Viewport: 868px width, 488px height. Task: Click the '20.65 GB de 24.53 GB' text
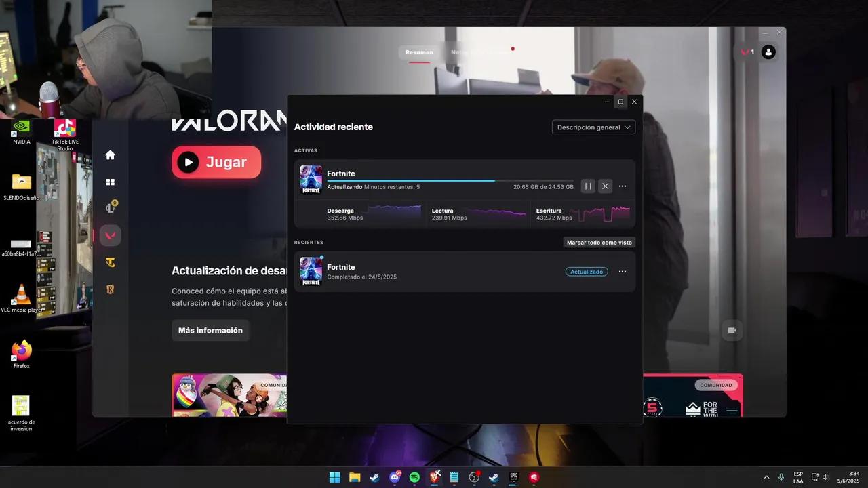pyautogui.click(x=543, y=186)
